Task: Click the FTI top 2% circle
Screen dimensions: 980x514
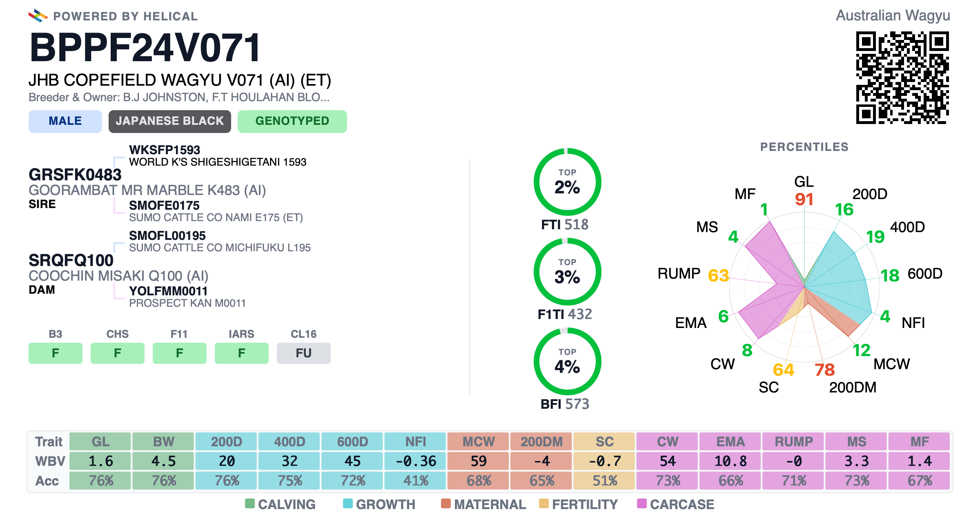Action: pyautogui.click(x=567, y=182)
